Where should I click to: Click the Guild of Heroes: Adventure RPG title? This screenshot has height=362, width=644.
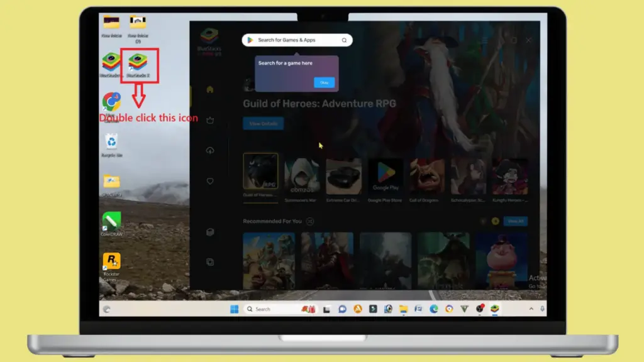(319, 104)
